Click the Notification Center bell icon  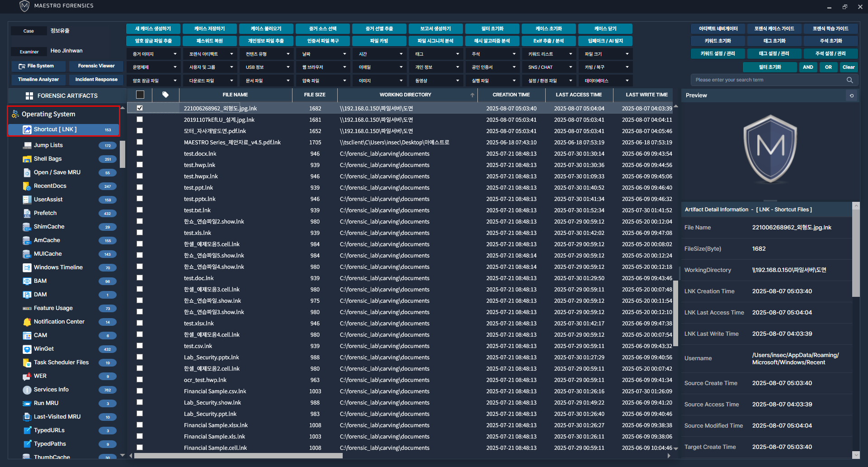click(x=27, y=322)
